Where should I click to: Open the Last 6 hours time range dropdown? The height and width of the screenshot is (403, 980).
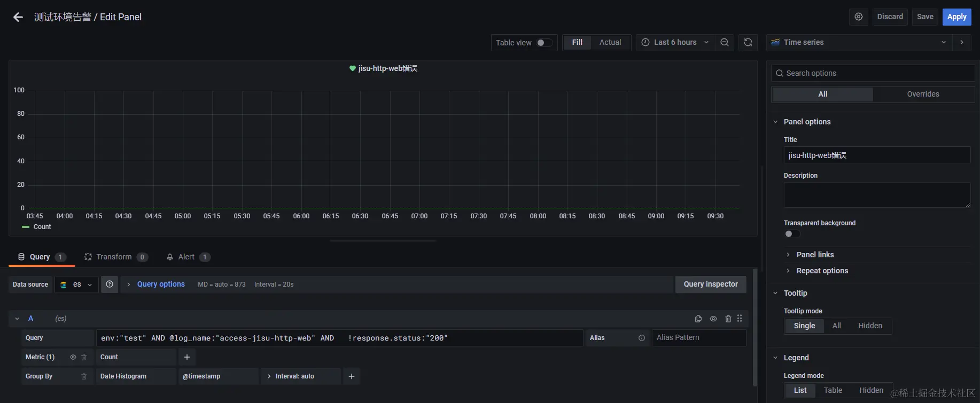point(675,42)
